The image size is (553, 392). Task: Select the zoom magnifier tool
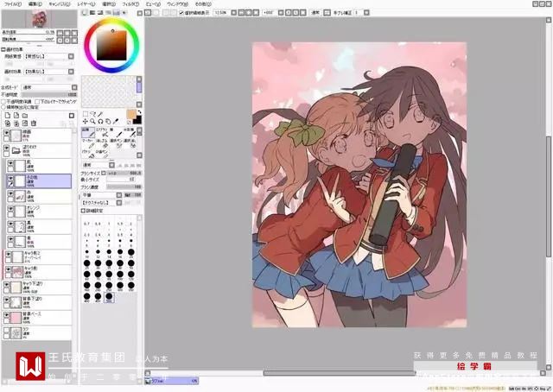[92, 121]
